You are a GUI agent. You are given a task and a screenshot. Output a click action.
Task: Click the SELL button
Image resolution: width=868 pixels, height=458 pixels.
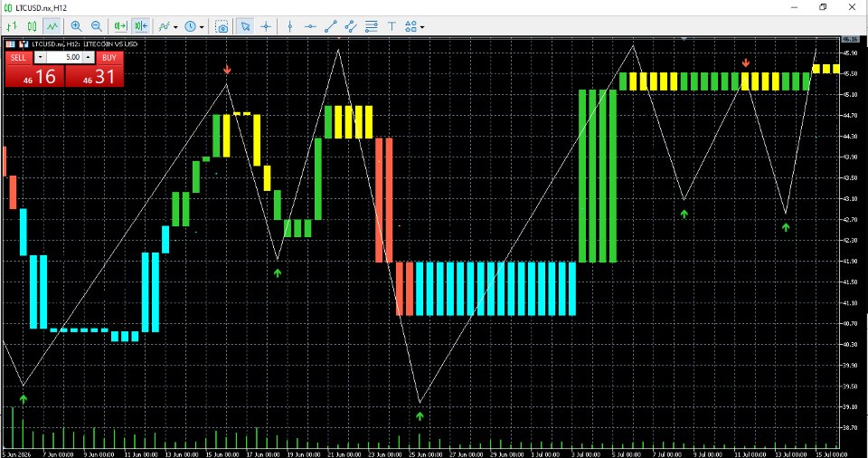tap(18, 58)
